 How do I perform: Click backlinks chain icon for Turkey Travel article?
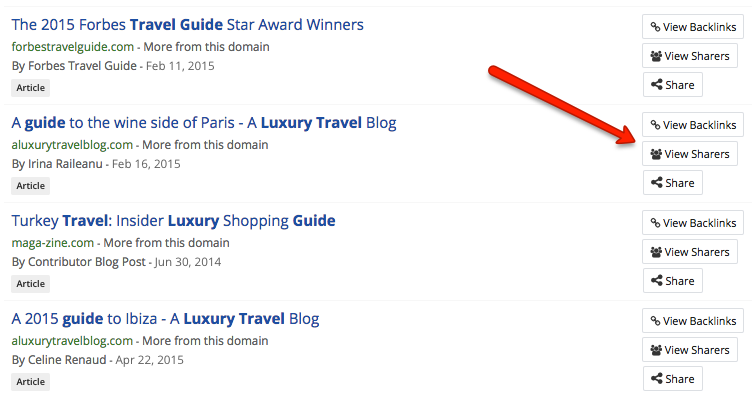coord(655,223)
